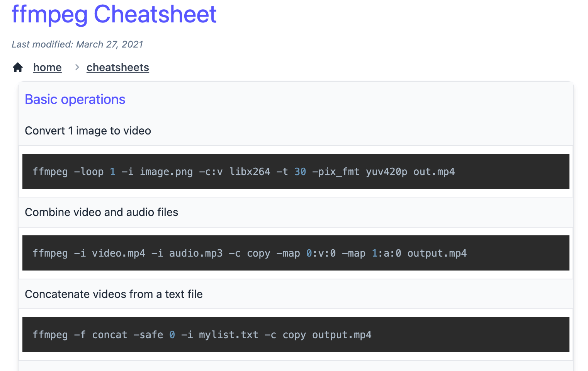Click libx264 in the first code block
This screenshot has height=371, width=588.
tap(250, 172)
